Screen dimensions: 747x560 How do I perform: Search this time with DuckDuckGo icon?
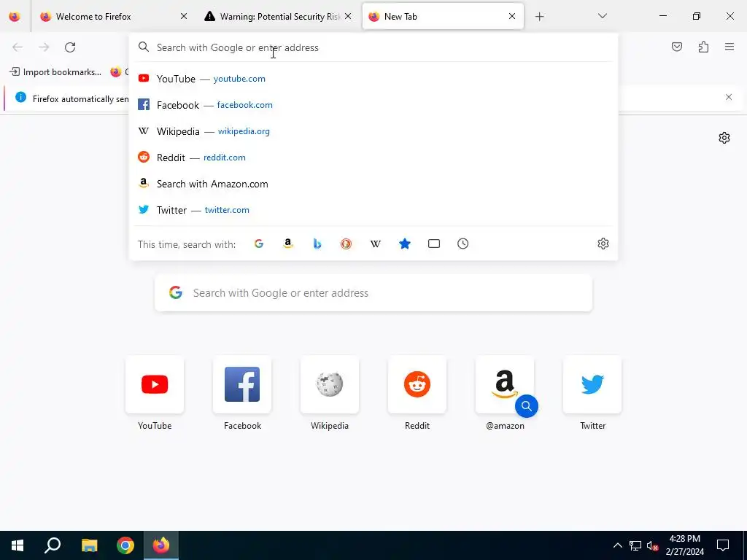347,244
